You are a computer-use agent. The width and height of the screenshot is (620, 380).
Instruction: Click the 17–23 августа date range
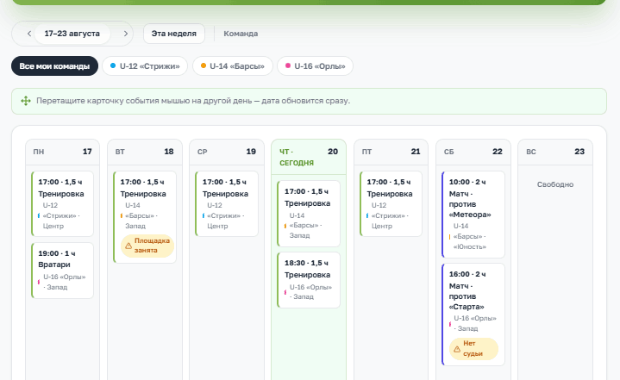(x=72, y=34)
